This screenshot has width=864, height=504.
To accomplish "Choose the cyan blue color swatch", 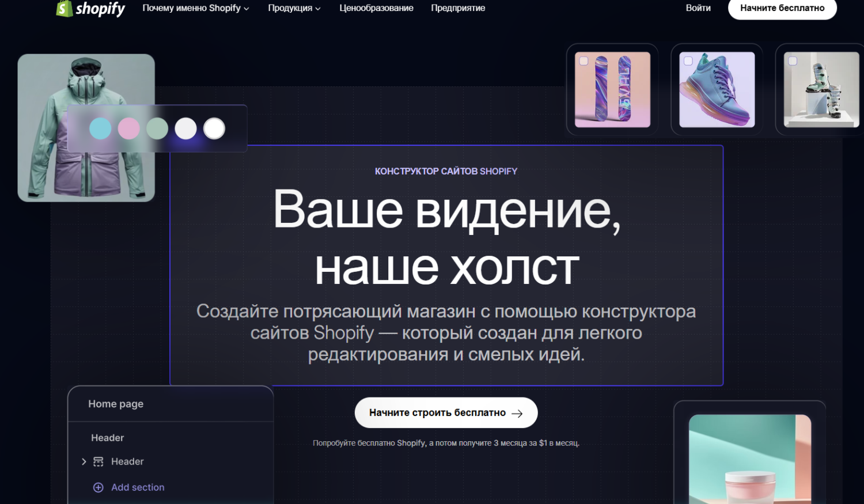I will pyautogui.click(x=100, y=128).
